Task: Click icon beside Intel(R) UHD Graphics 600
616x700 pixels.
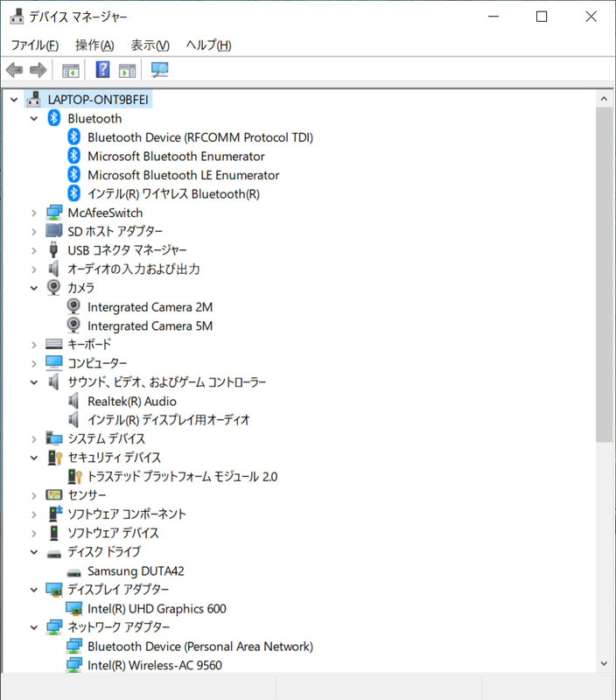Action: pos(74,608)
